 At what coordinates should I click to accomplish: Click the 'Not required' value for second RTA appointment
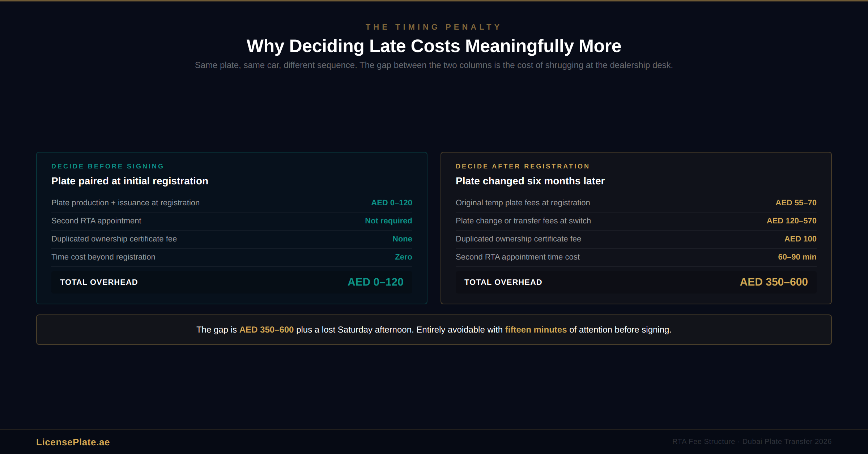388,221
